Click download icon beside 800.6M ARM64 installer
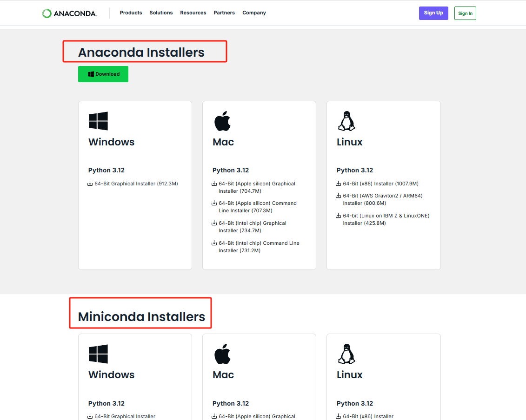 (338, 196)
